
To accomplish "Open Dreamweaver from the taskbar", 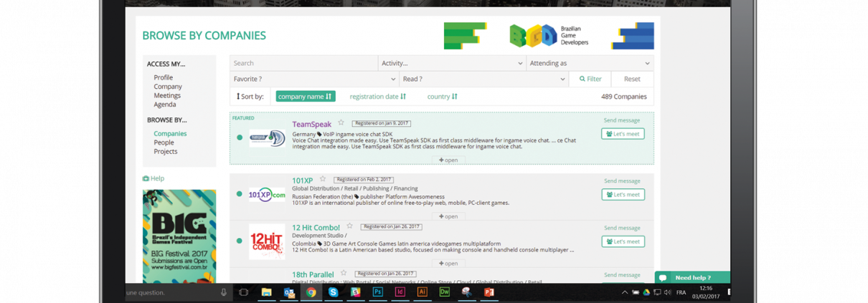I will point(444,292).
